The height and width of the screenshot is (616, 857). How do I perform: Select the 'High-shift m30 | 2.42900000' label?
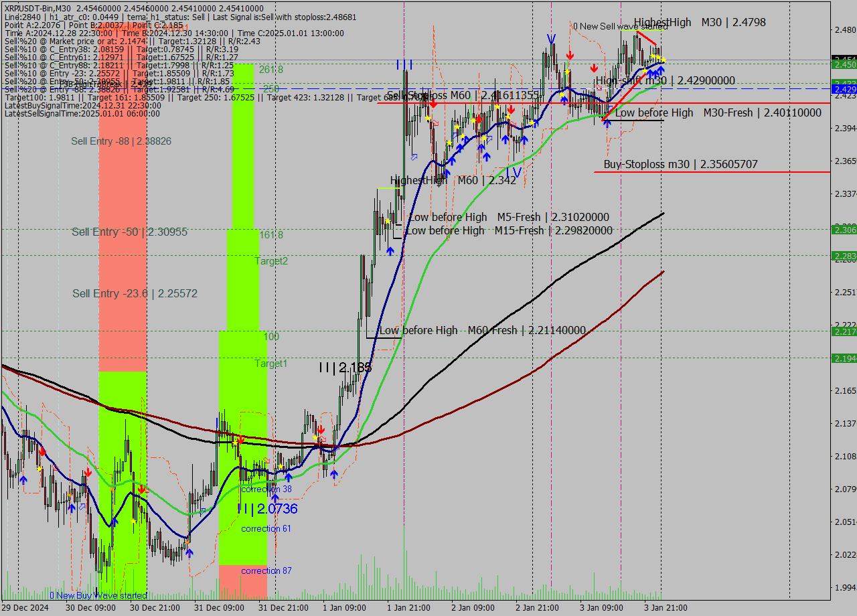click(x=665, y=80)
